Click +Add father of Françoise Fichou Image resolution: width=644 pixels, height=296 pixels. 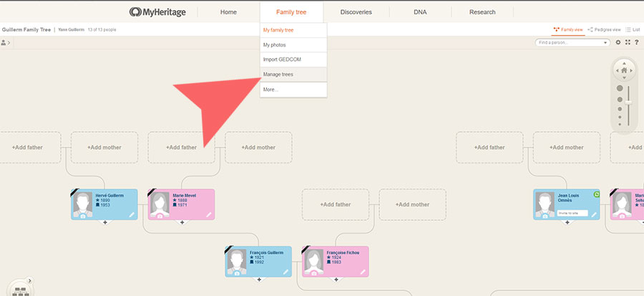336,204
